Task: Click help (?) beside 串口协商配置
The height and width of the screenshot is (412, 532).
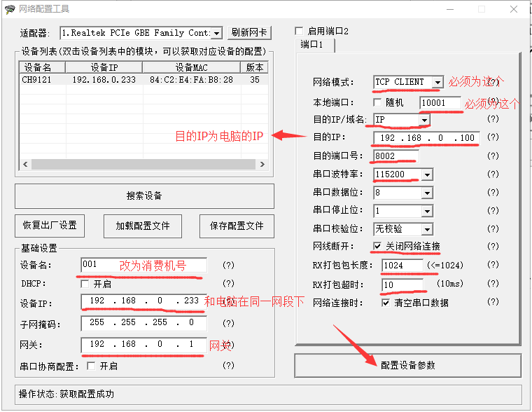Action: (227, 366)
